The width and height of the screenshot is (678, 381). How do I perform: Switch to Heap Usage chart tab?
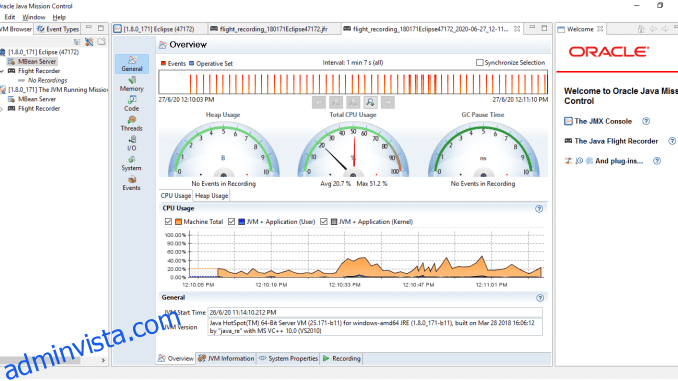click(211, 196)
